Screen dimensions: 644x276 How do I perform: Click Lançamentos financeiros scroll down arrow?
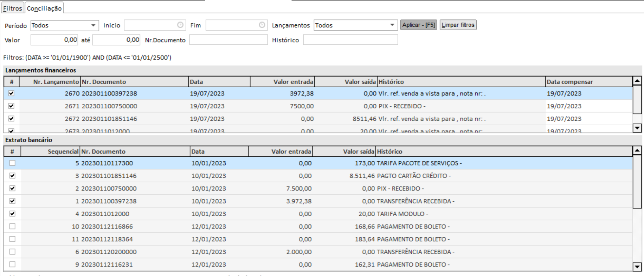637,128
